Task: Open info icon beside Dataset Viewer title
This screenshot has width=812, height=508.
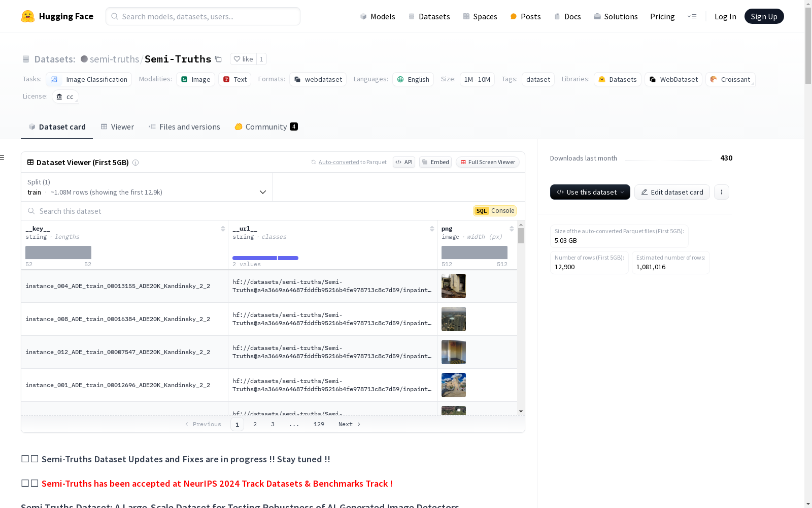Action: pyautogui.click(x=136, y=163)
